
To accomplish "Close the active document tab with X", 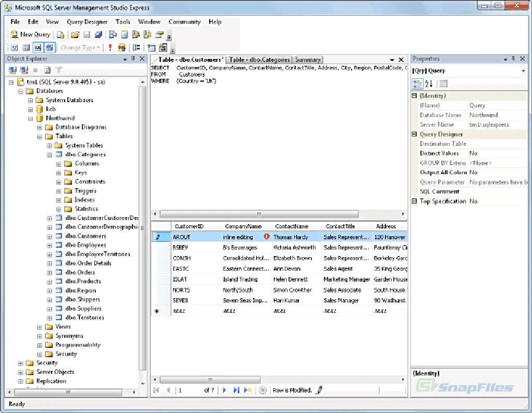I will coord(401,59).
